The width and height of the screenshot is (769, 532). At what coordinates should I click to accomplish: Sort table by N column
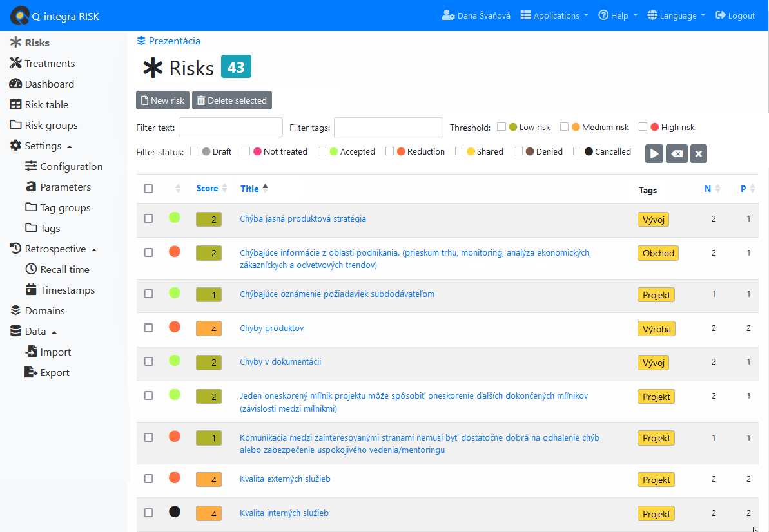point(712,189)
